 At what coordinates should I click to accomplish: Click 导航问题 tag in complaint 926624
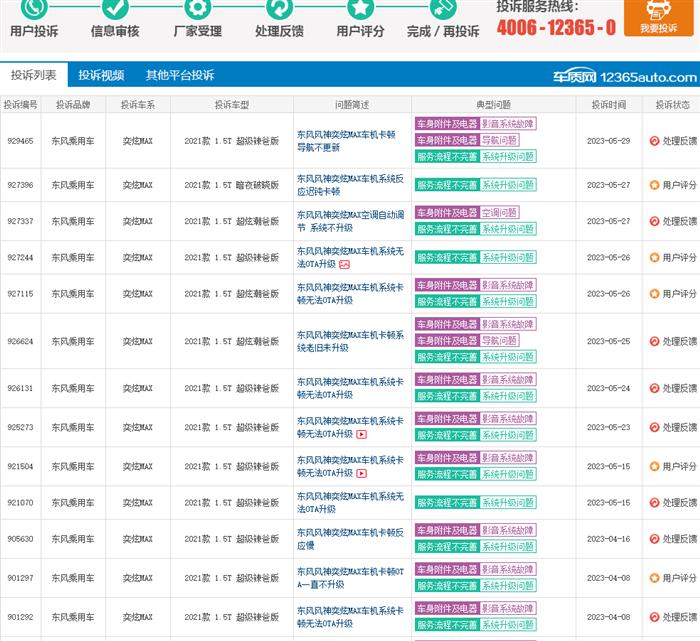500,341
